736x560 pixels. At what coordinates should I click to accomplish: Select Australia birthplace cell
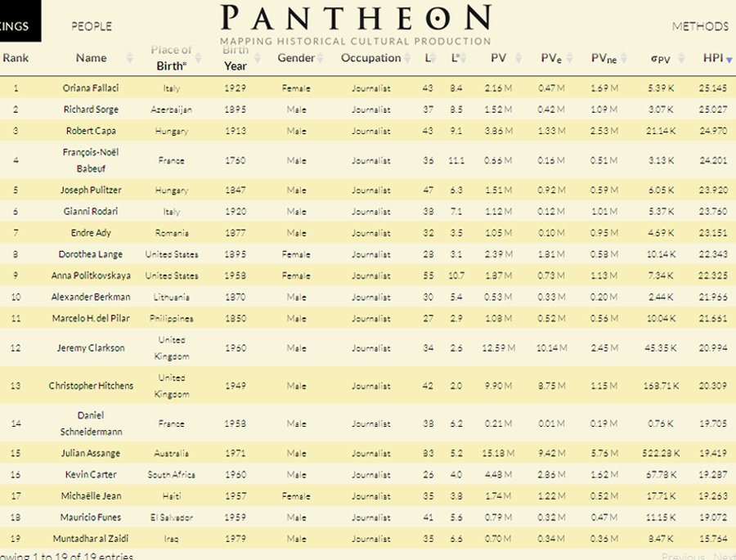click(172, 453)
